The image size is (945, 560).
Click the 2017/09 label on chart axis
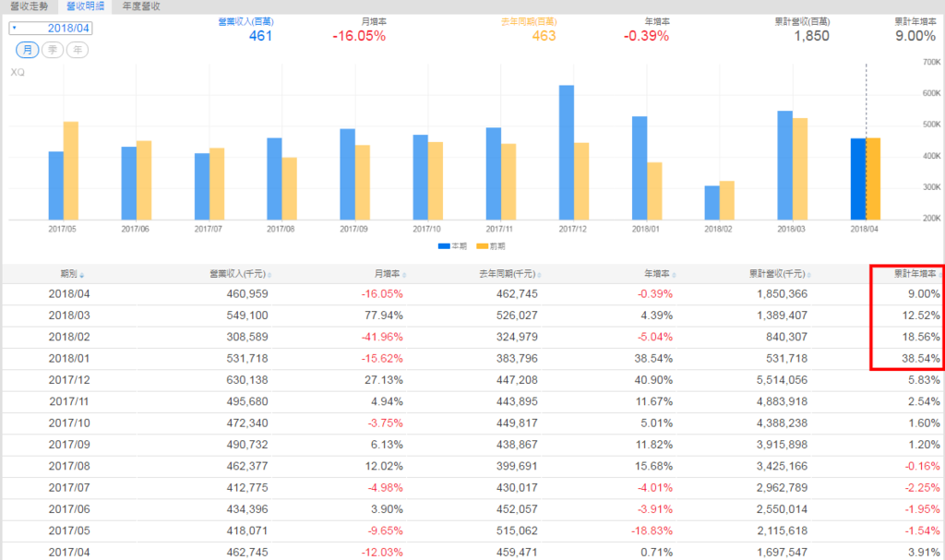[x=353, y=229]
